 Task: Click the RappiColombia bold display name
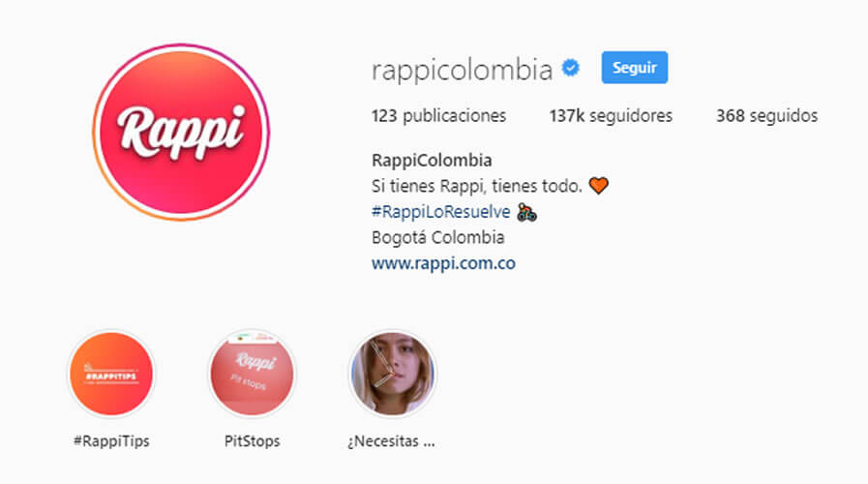pyautogui.click(x=432, y=161)
